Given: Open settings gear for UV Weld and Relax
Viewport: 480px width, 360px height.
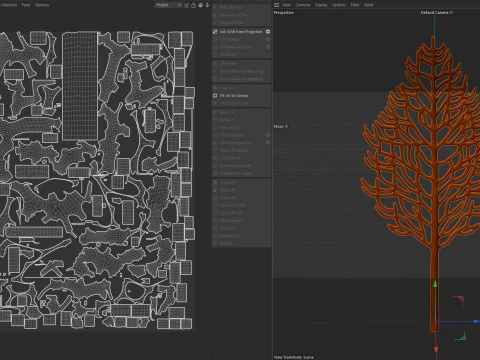Looking at the screenshot, I should [268, 47].
